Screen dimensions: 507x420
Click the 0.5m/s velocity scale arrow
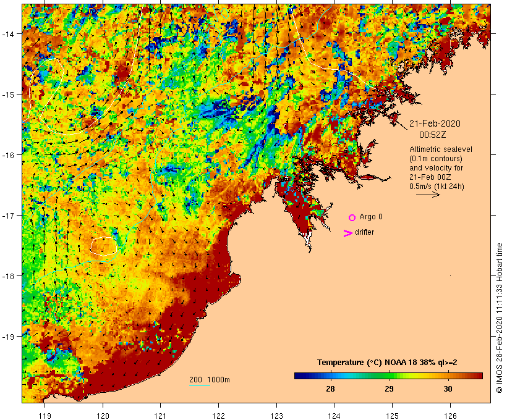[428, 195]
